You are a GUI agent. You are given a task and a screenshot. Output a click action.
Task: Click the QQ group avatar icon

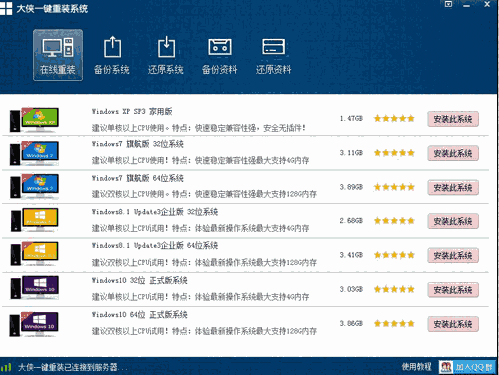point(446,367)
